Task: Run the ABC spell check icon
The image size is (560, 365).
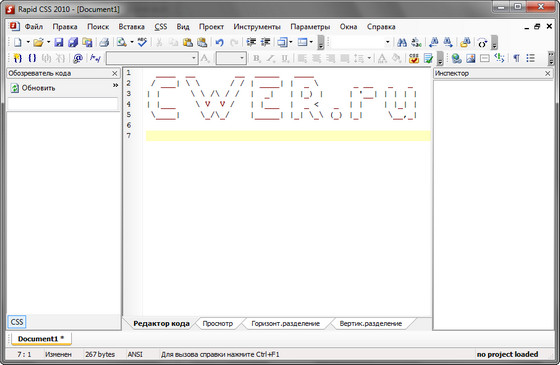Action: [142, 42]
